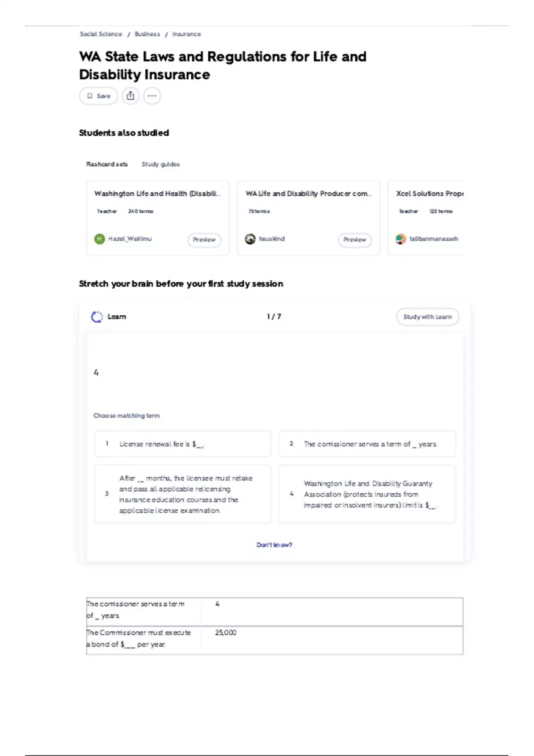Choose answer 4 Guaranty Association limit
Screen dimensions: 534x756
(x=367, y=494)
